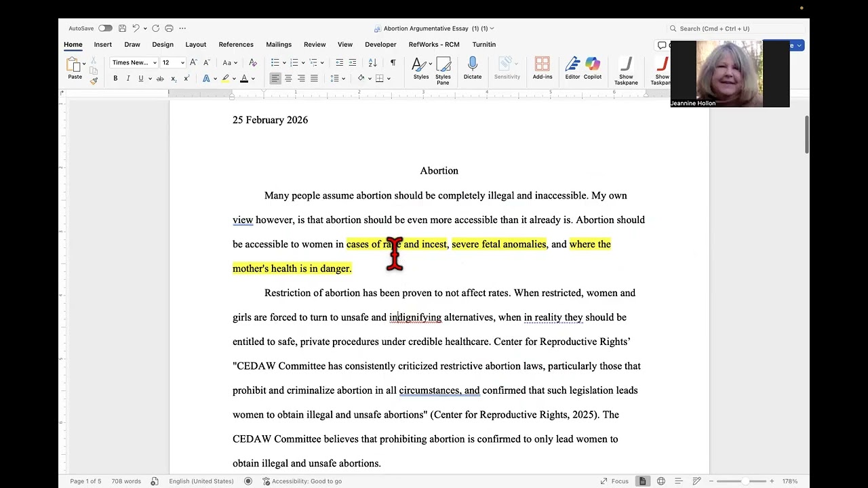The height and width of the screenshot is (488, 868).
Task: Open Copilot from the ribbon
Action: (593, 68)
